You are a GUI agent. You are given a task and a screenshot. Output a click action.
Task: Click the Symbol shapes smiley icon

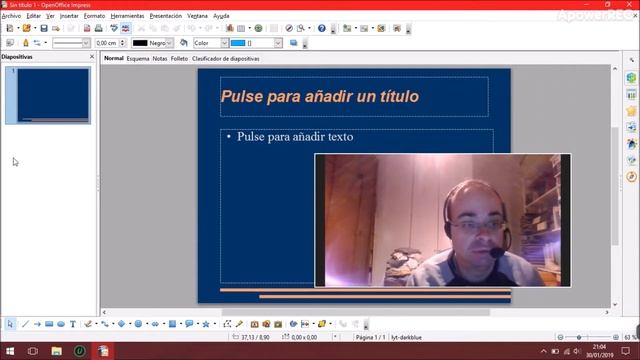click(138, 324)
